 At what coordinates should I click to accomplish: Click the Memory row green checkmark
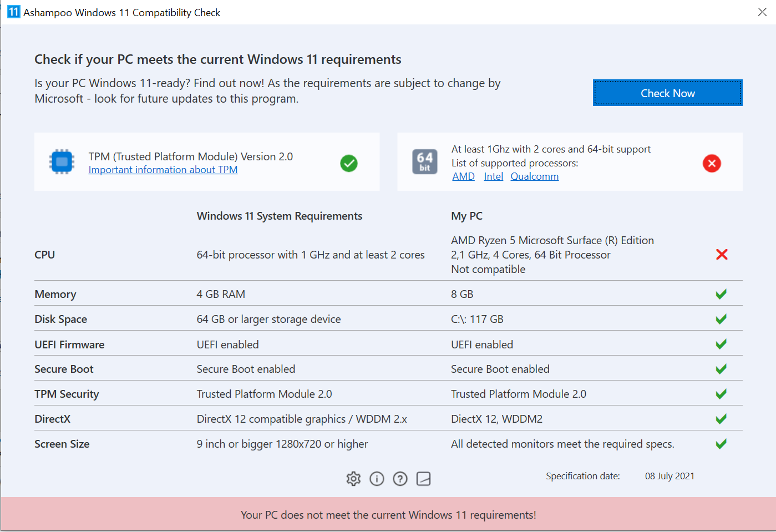721,294
